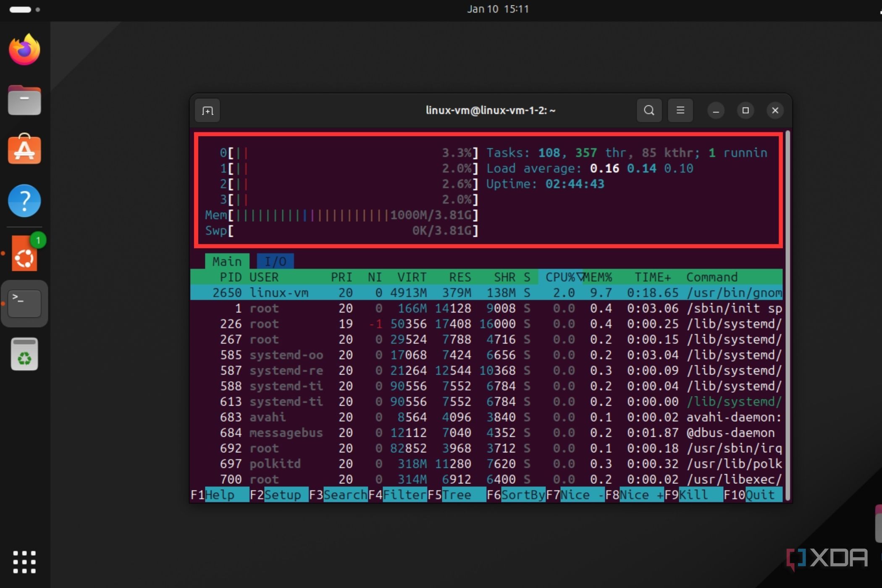Click the Swp usage meter bar
Screen dimensions: 882x588
(x=341, y=231)
